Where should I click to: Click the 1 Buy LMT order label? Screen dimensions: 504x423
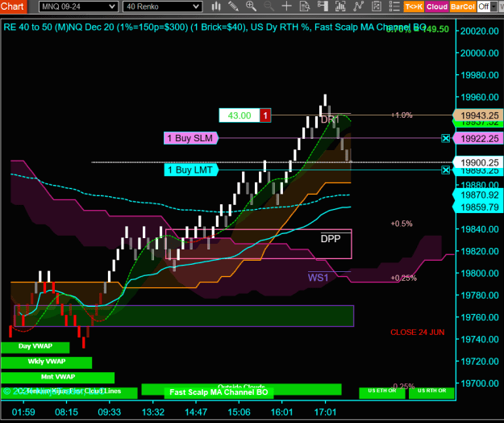pyautogui.click(x=191, y=170)
